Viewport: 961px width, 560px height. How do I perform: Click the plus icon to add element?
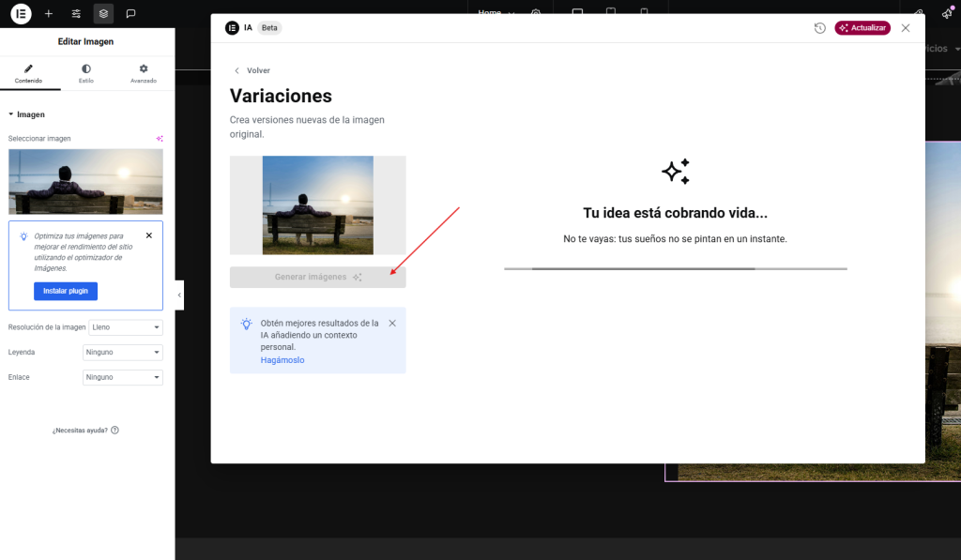[49, 14]
